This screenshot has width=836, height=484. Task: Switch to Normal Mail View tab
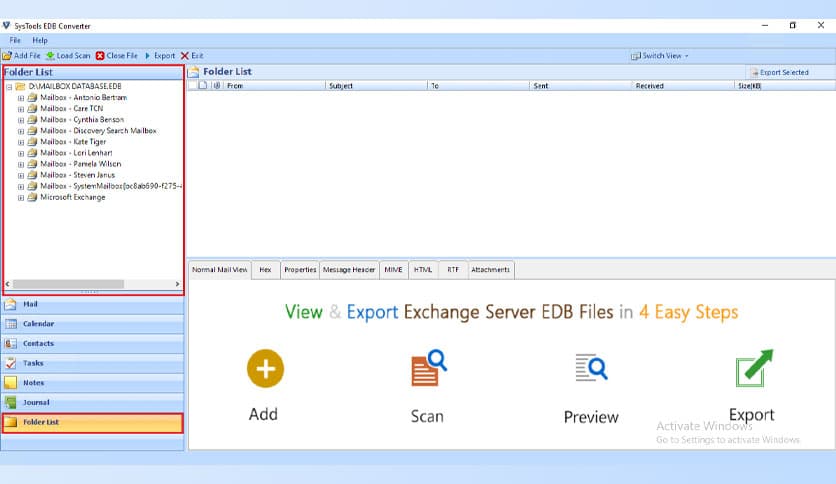click(x=220, y=270)
